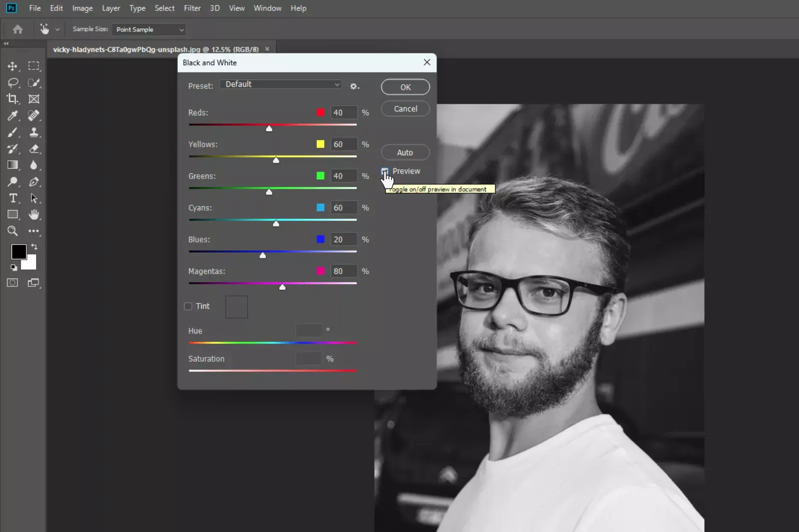
Task: Select the Horizontal Type tool
Action: tap(12, 198)
